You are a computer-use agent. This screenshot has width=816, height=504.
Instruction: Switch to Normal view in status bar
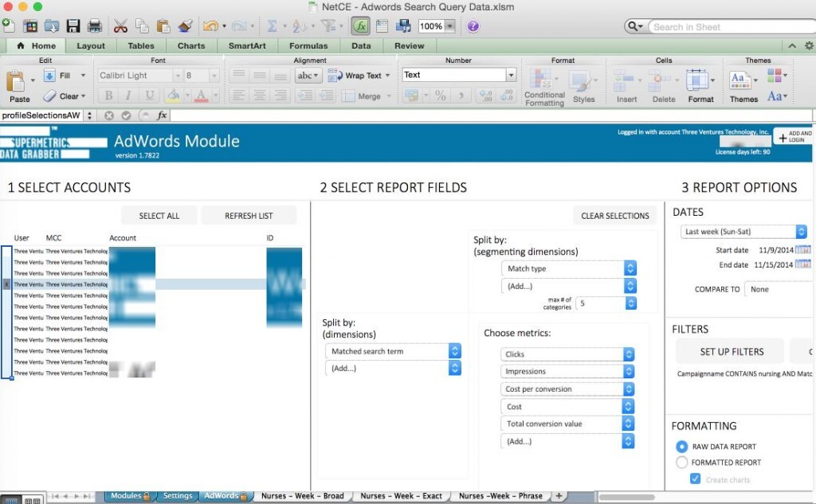10,500
